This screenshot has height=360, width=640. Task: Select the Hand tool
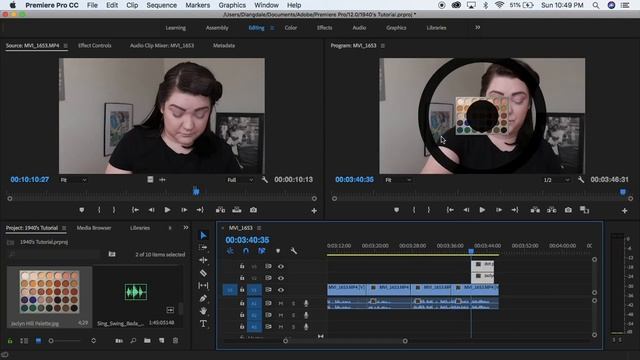(203, 311)
